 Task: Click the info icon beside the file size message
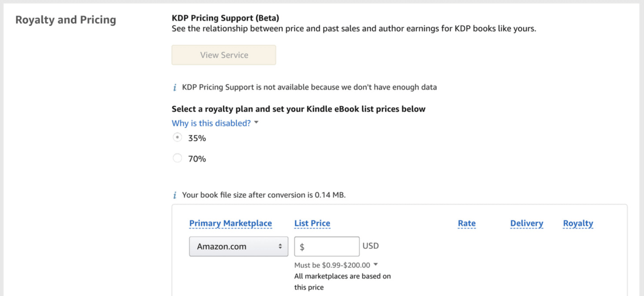pos(174,195)
